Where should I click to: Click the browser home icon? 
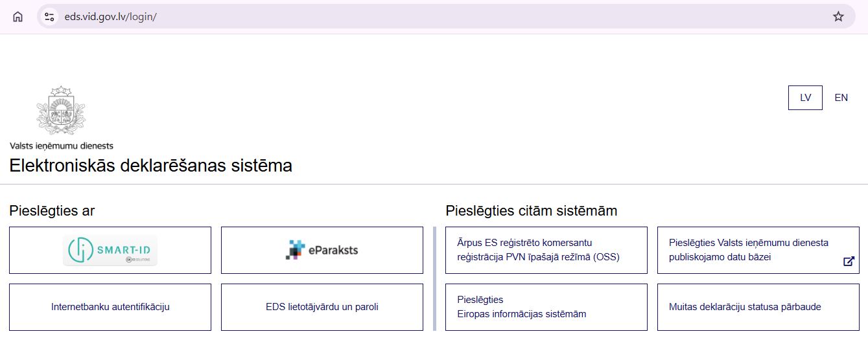pyautogui.click(x=18, y=17)
